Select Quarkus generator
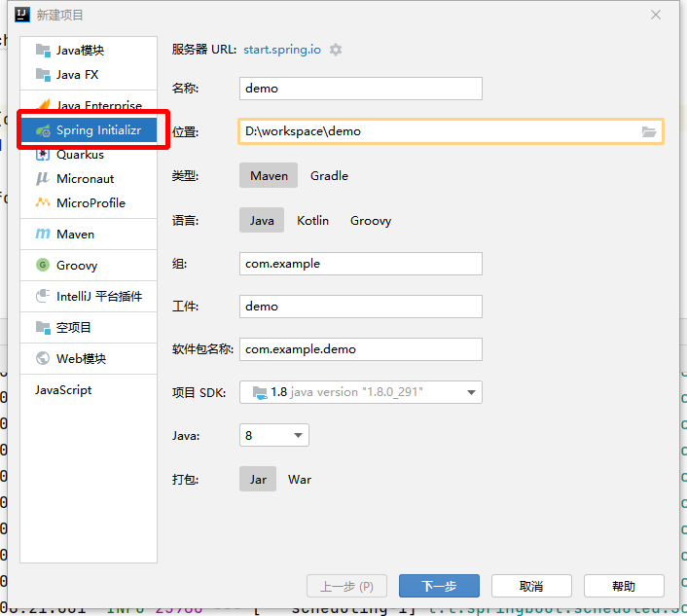 89,155
